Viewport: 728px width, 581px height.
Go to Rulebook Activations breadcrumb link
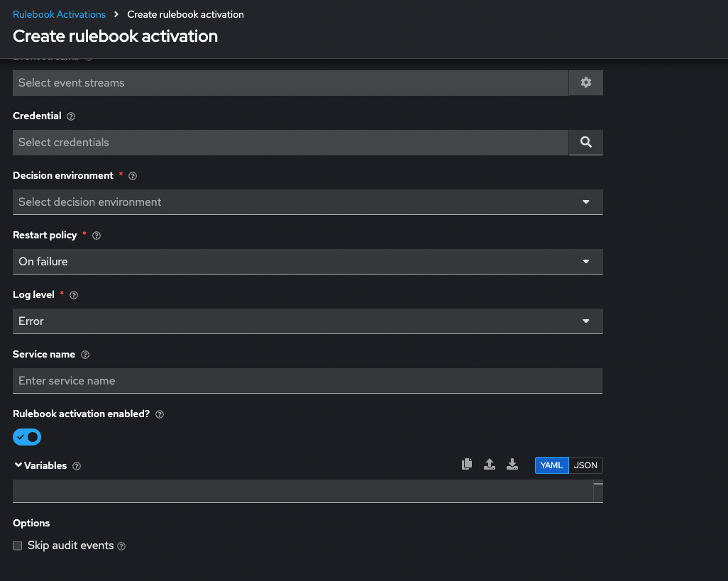[x=59, y=14]
